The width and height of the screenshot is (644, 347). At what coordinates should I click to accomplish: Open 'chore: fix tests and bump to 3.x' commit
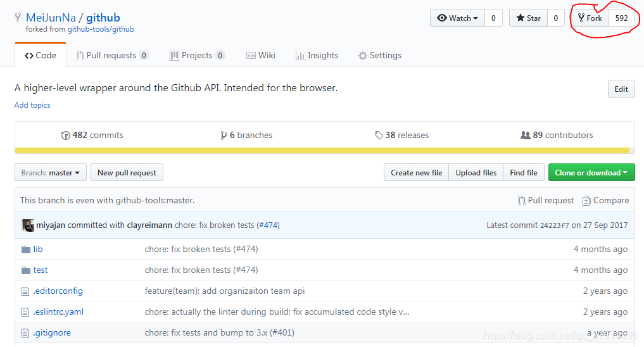point(219,333)
